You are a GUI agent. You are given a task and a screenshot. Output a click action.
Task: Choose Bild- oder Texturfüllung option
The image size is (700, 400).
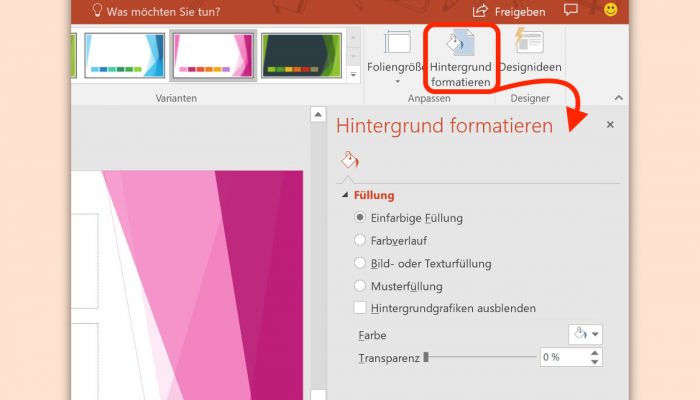click(359, 263)
